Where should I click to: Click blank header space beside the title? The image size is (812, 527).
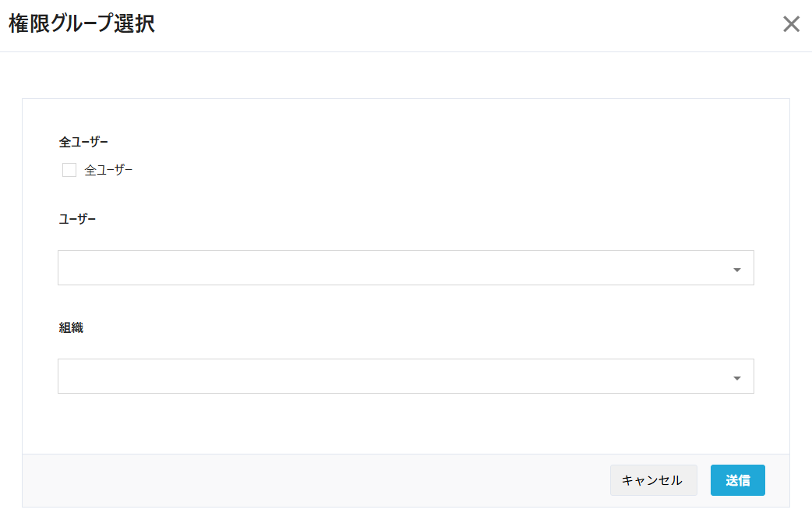pos(468,24)
